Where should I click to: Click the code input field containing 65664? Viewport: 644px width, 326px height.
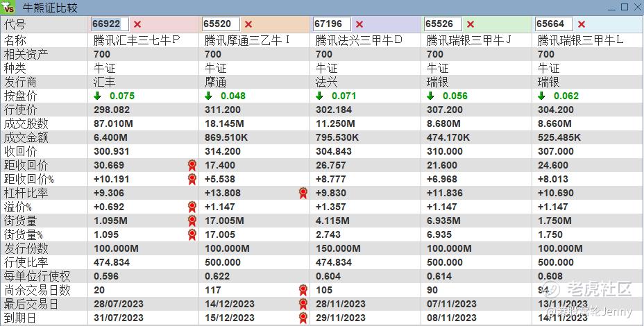[x=554, y=24]
